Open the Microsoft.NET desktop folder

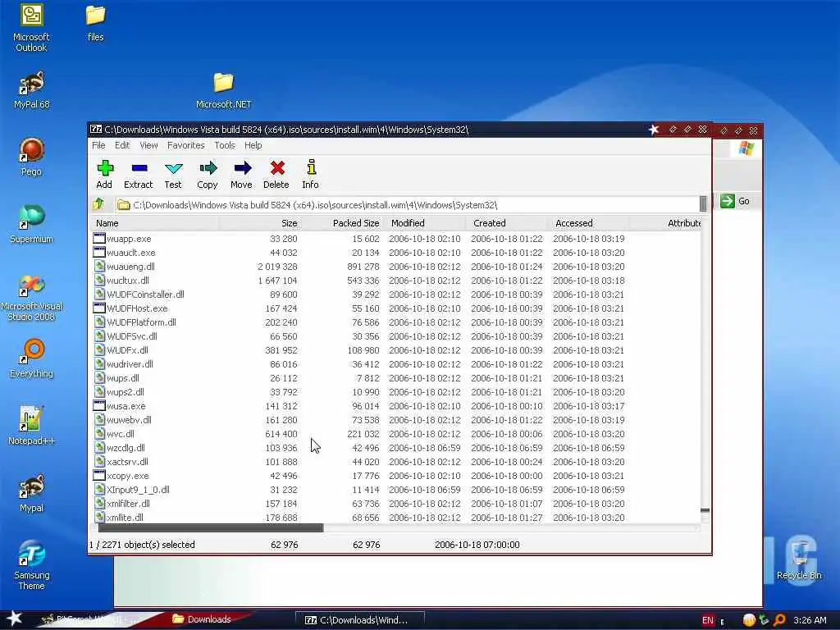click(x=223, y=90)
